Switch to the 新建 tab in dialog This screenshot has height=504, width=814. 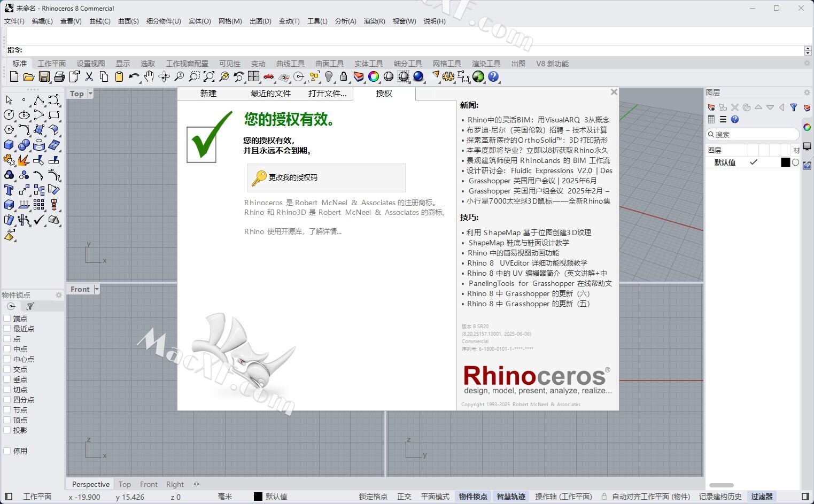208,94
